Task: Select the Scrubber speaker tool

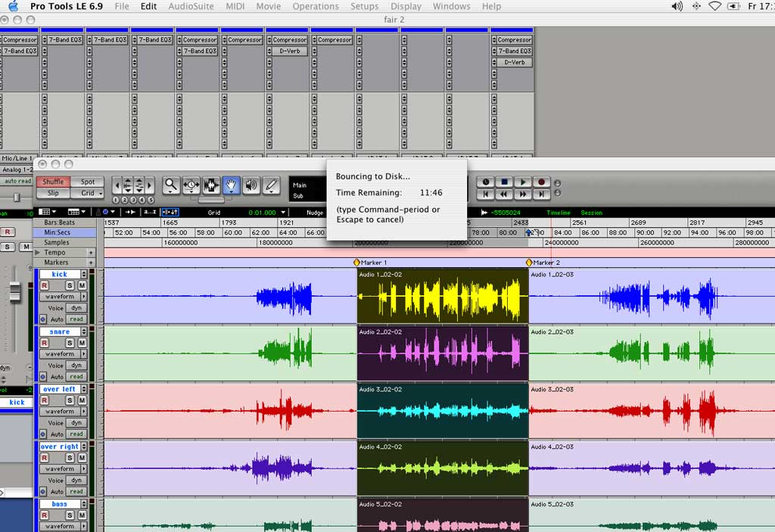Action: pyautogui.click(x=251, y=185)
